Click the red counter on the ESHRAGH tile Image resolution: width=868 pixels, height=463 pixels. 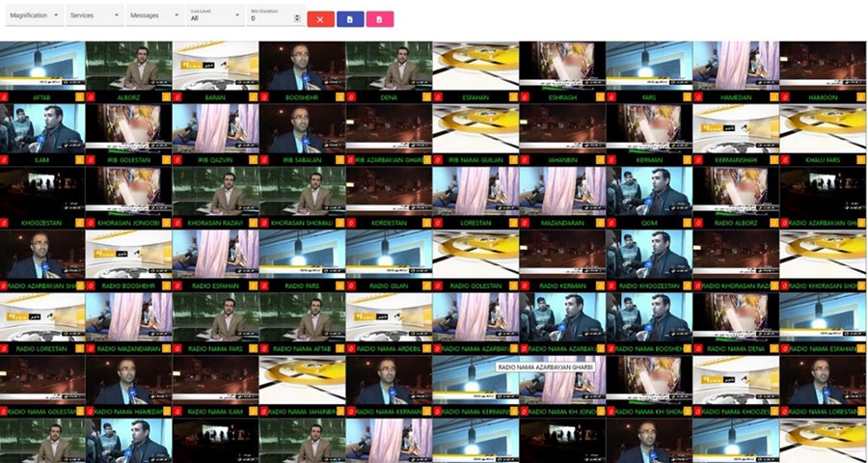(525, 96)
